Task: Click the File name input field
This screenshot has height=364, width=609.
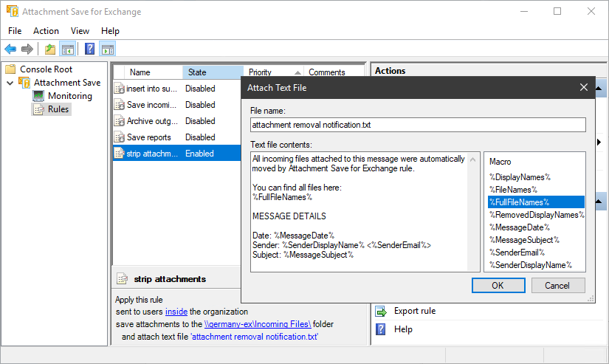Action: [x=418, y=125]
